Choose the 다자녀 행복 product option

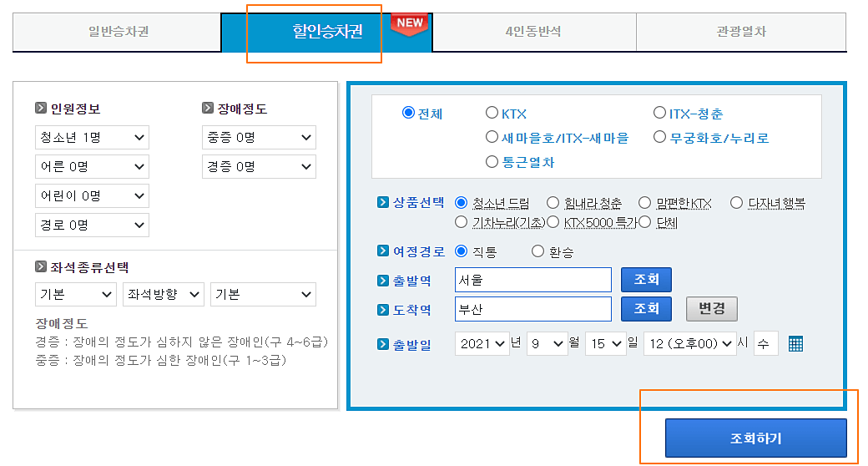(736, 203)
